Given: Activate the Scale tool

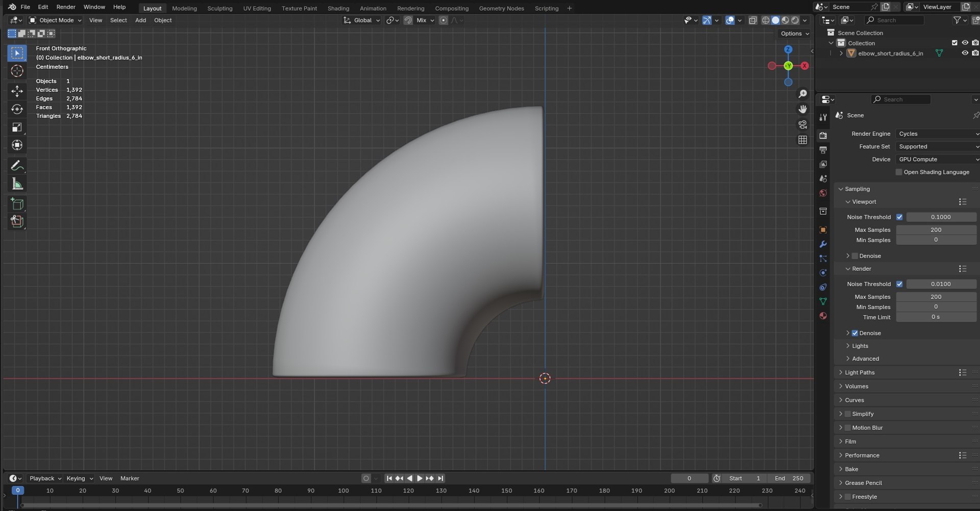Looking at the screenshot, I should point(17,127).
